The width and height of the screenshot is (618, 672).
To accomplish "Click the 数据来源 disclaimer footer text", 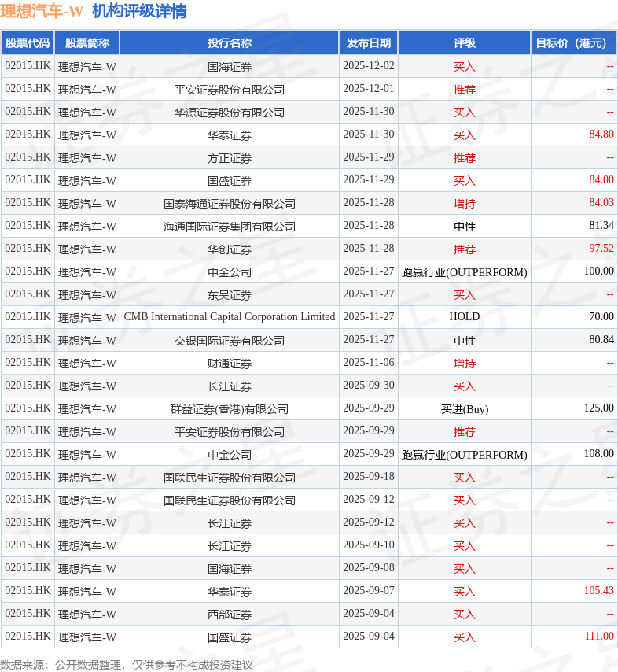I will (127, 665).
